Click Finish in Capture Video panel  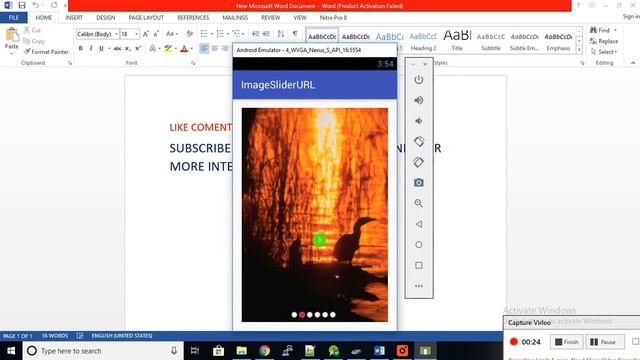point(567,342)
